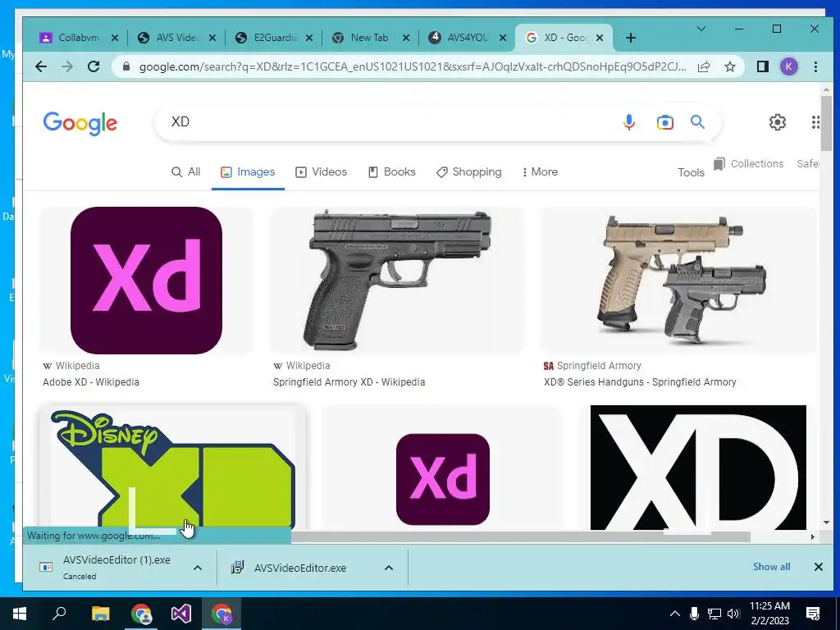Open the Windows Start menu

tap(20, 614)
